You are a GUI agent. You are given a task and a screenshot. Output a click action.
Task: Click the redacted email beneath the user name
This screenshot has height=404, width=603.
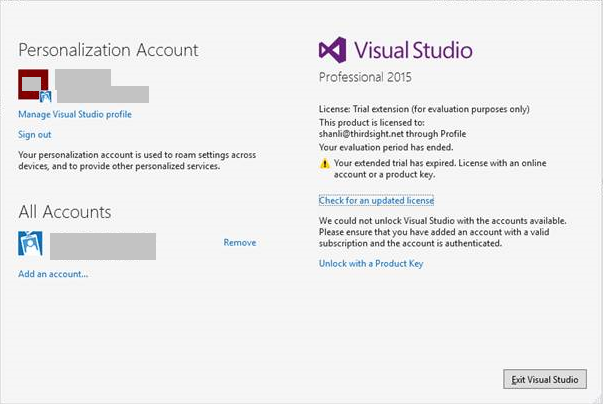(103, 95)
